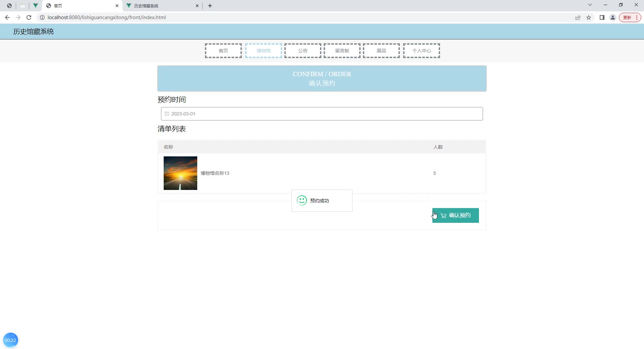View site information icon in address bar
Image resolution: width=644 pixels, height=349 pixels.
42,17
